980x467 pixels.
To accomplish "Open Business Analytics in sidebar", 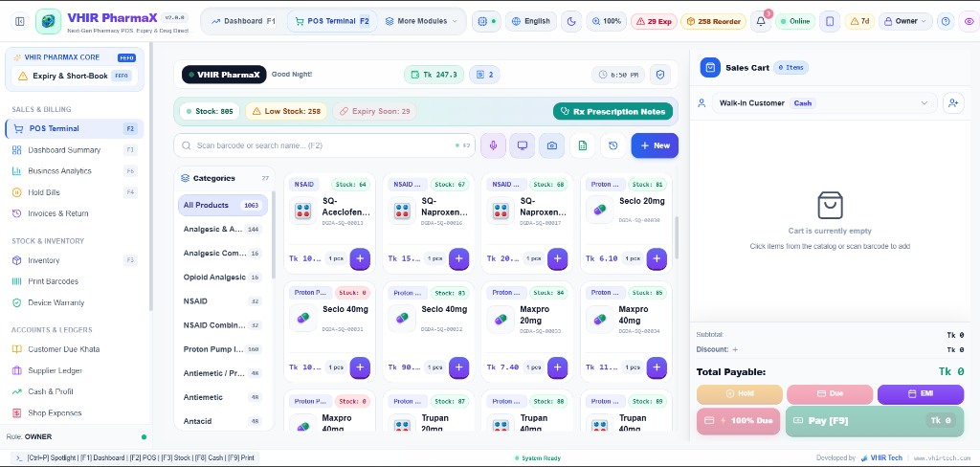I will (75, 171).
